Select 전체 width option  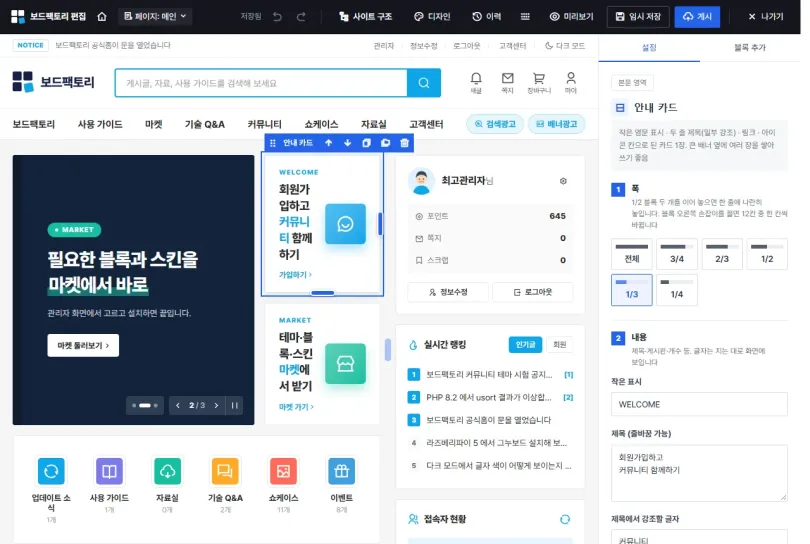632,254
